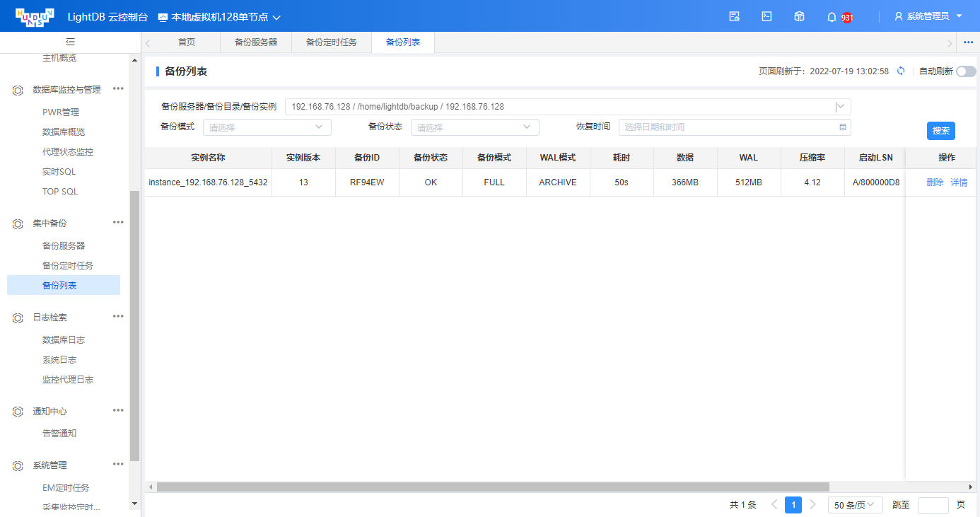Click 删除 for backup RF94EW
Screen dimensions: 980x517
935,182
